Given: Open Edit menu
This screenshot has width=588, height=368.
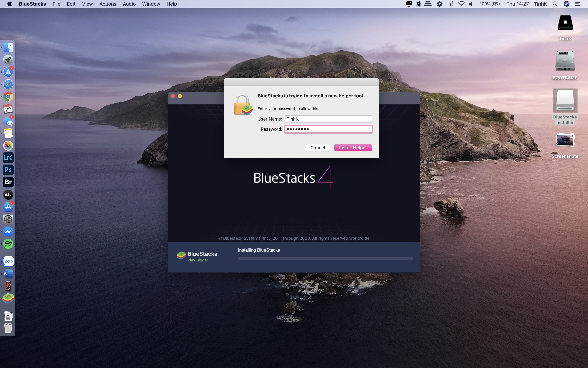Looking at the screenshot, I should (x=71, y=4).
